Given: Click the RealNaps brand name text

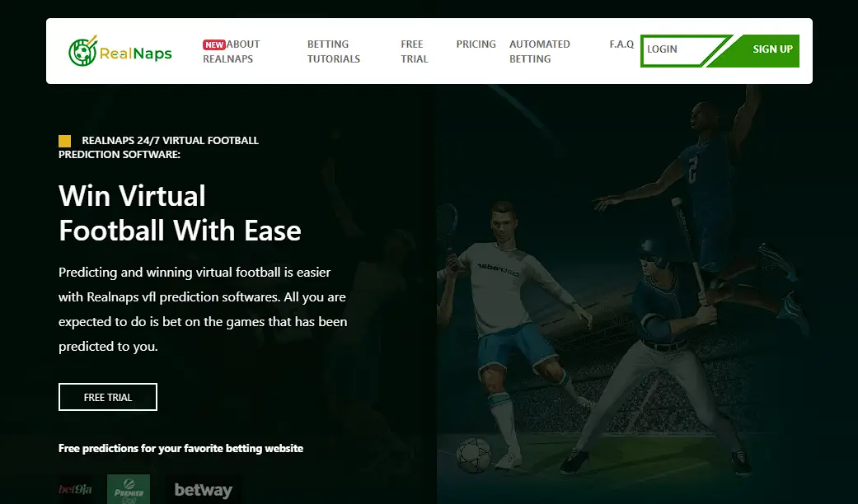Looking at the screenshot, I should click(x=135, y=54).
